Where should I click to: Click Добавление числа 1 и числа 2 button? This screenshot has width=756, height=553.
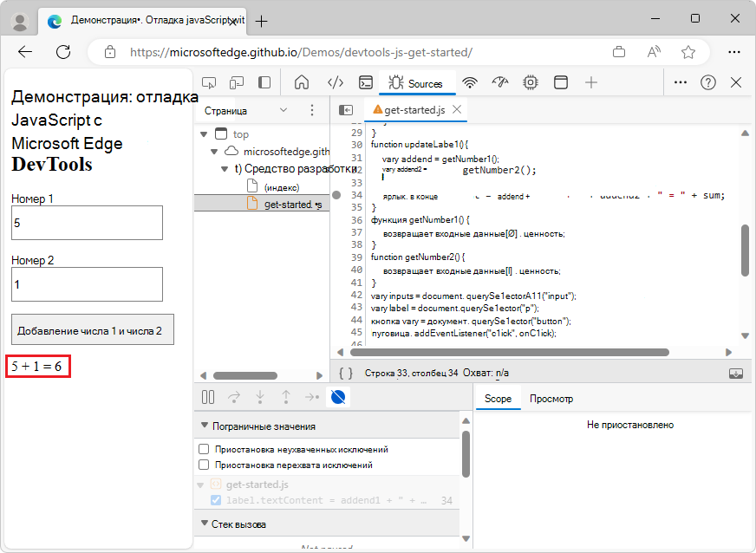93,329
